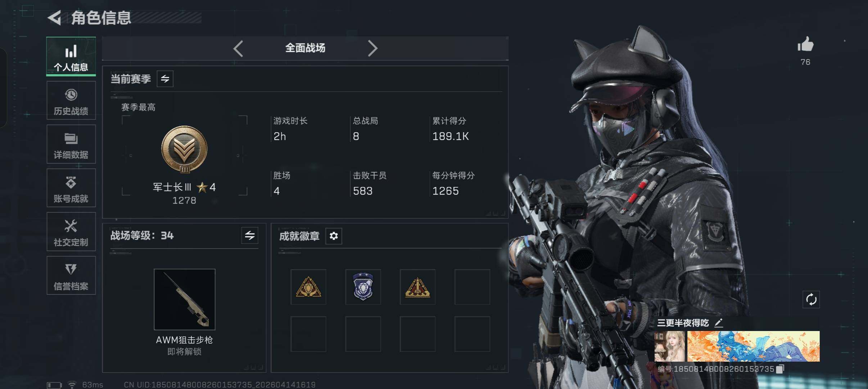This screenshot has height=389, width=868.
Task: Open the 社交定制 social customization section
Action: (71, 232)
